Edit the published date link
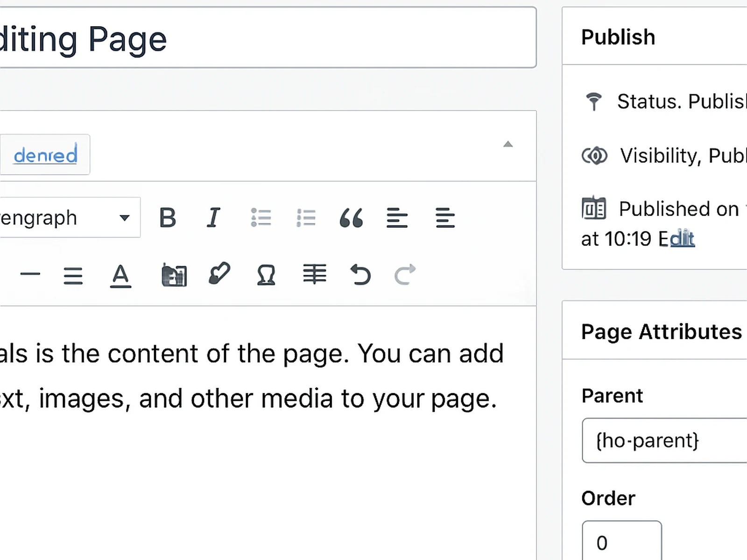This screenshot has height=560, width=747. [682, 239]
